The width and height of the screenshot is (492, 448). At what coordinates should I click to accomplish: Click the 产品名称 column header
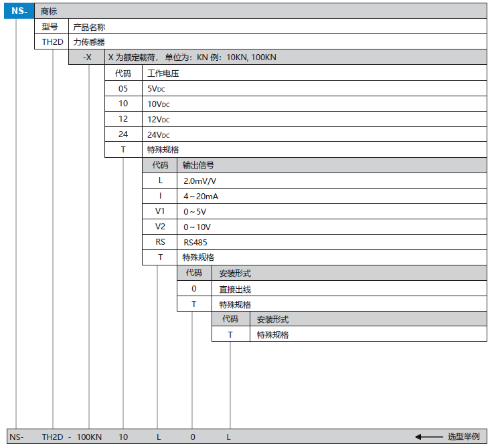(89, 27)
